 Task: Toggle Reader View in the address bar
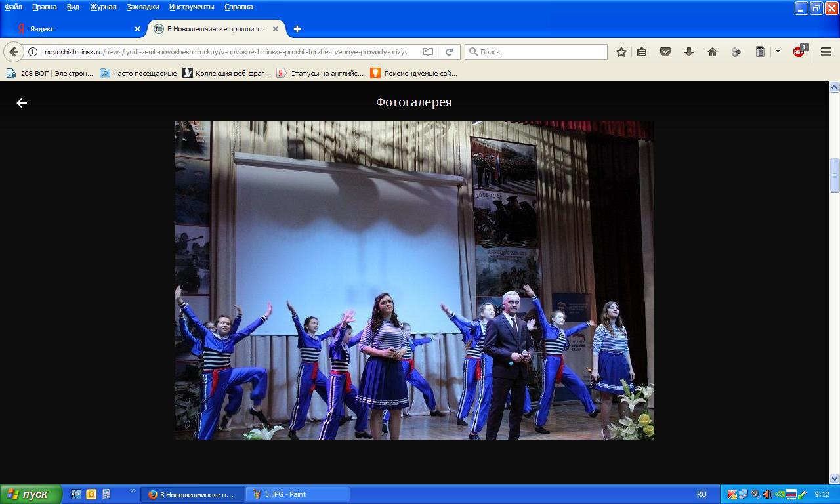click(x=428, y=52)
